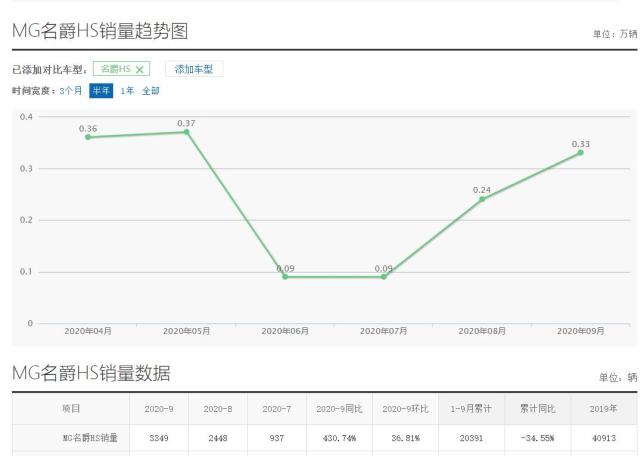Click the MG名爵HS销量趋势图 heading
This screenshot has height=456, width=641.
point(100,31)
